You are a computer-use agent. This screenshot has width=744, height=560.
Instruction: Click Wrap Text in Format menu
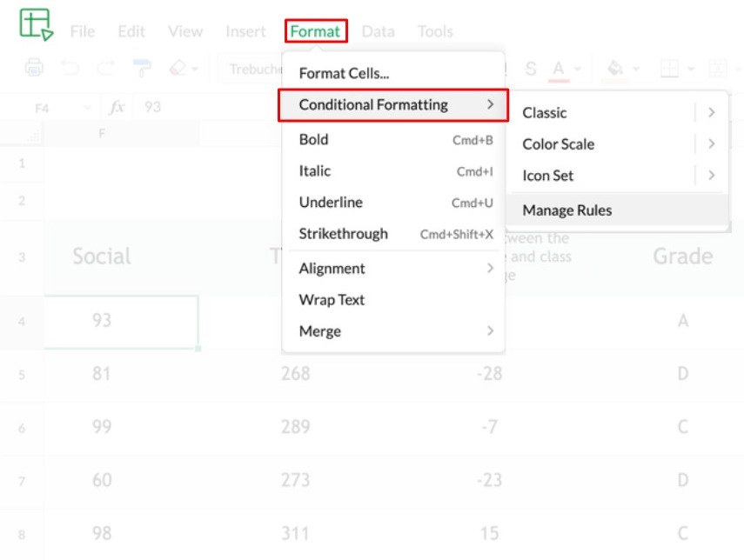click(x=332, y=300)
